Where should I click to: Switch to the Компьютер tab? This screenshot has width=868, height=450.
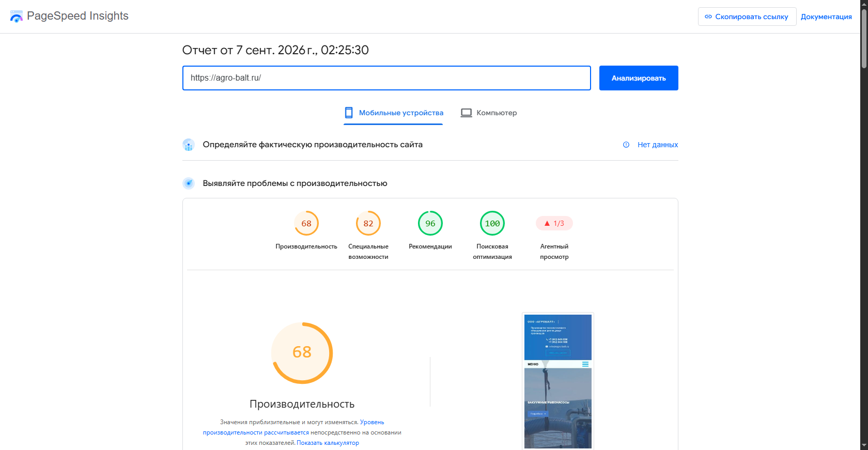coord(489,113)
